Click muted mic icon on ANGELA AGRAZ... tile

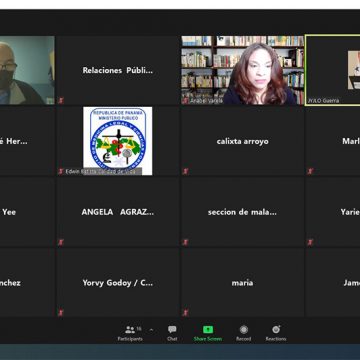click(61, 242)
